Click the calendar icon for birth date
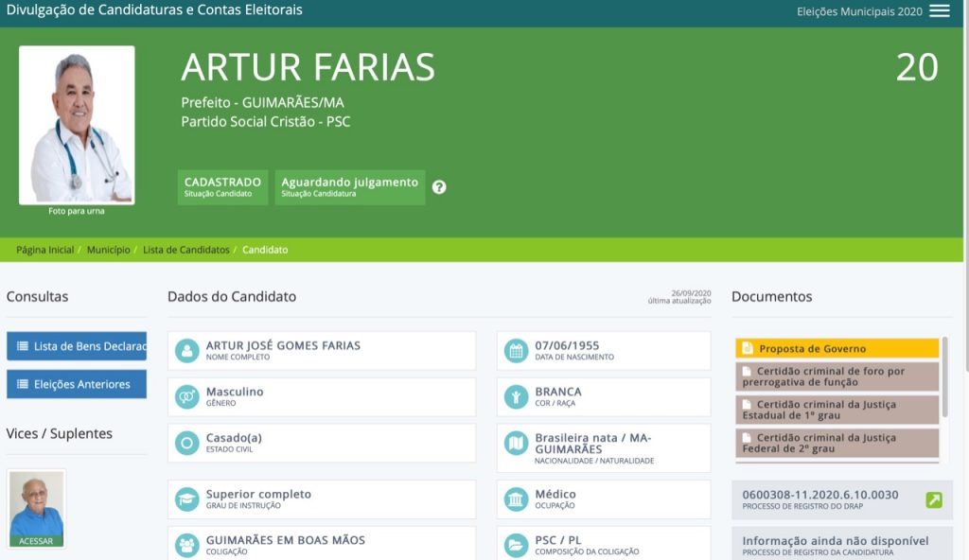The width and height of the screenshot is (969, 560). [516, 351]
